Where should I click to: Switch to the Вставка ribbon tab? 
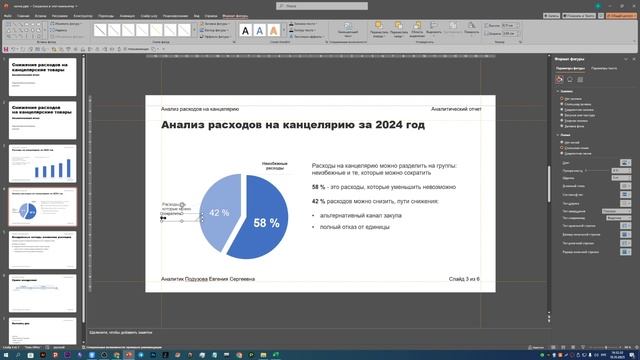pyautogui.click(x=40, y=16)
